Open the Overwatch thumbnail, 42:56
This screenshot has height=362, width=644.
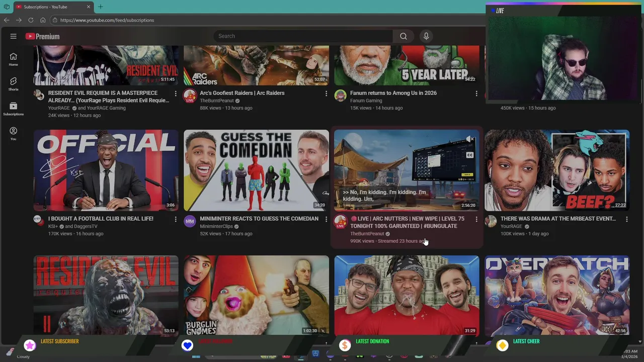click(x=557, y=296)
